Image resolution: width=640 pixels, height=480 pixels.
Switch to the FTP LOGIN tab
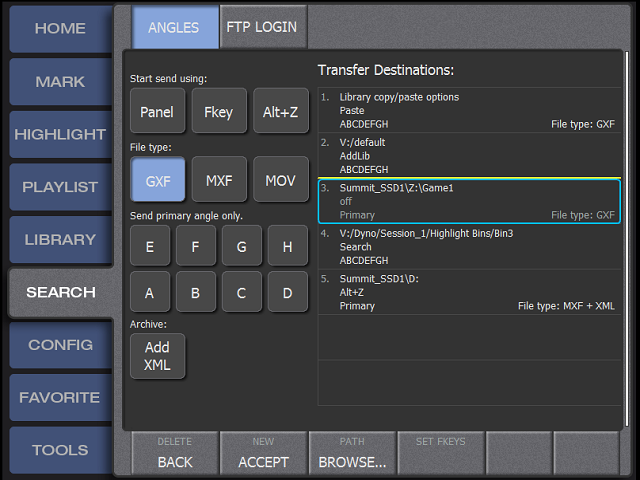[x=262, y=27]
